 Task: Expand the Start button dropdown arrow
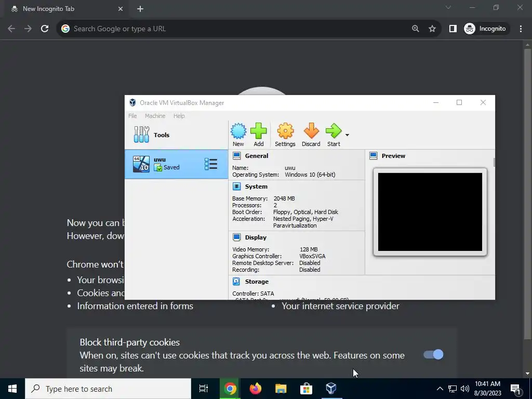tap(347, 135)
